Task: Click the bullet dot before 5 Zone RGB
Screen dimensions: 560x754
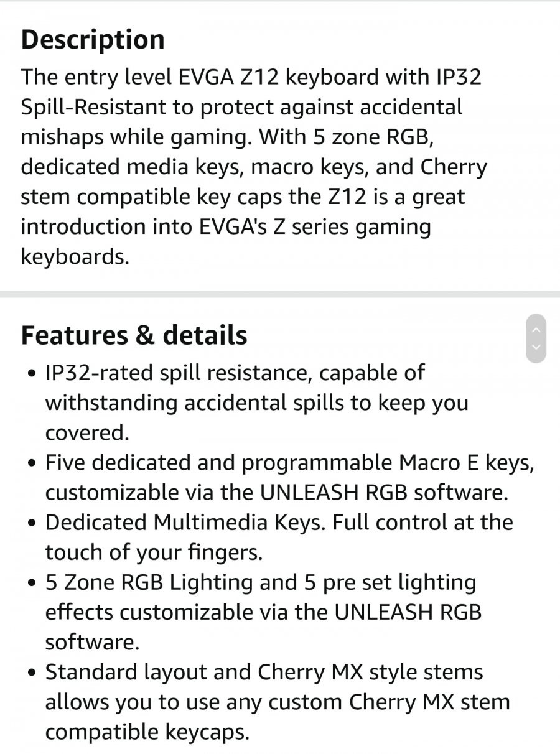Action: pyautogui.click(x=32, y=584)
